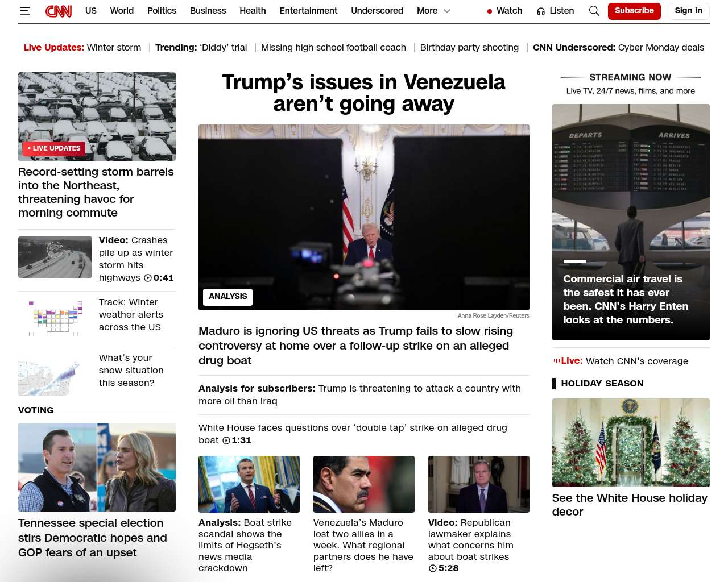Open Commercial air travel is safest story
The image size is (728, 582).
click(x=626, y=300)
